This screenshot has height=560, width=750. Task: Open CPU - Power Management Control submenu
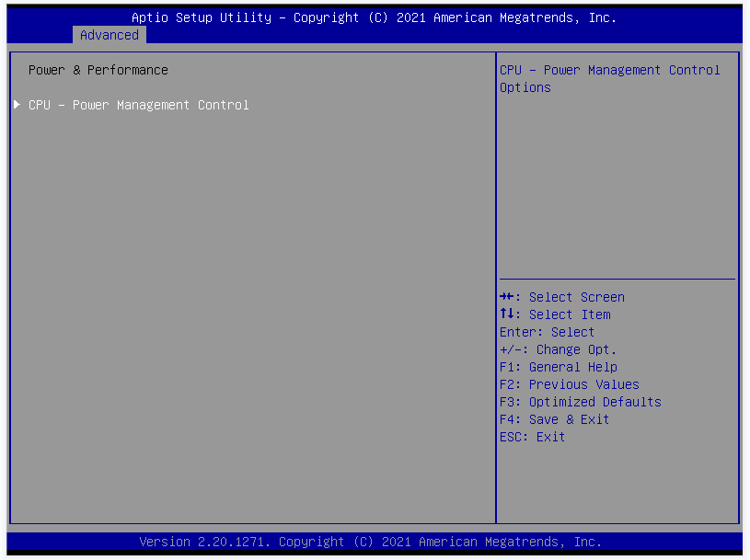coord(139,105)
